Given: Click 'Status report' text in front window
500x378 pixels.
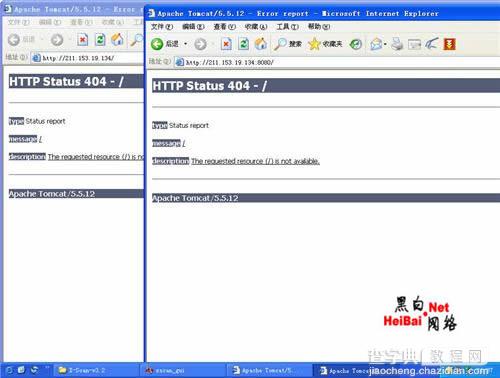Looking at the screenshot, I should pyautogui.click(x=189, y=125).
